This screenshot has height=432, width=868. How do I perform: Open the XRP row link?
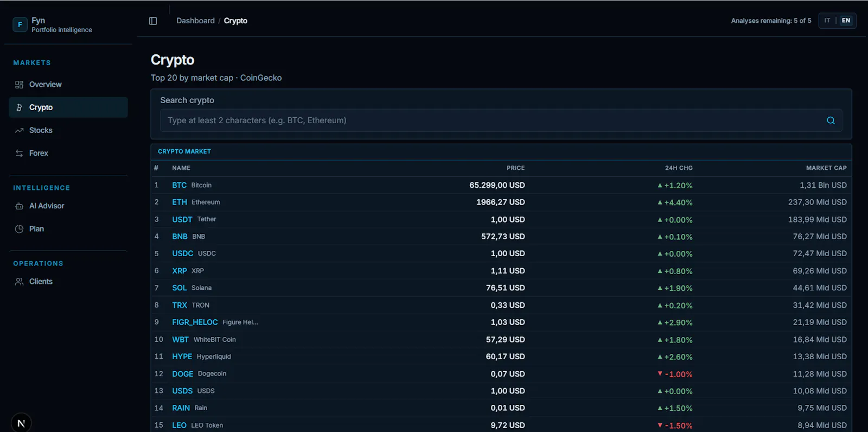click(188, 271)
